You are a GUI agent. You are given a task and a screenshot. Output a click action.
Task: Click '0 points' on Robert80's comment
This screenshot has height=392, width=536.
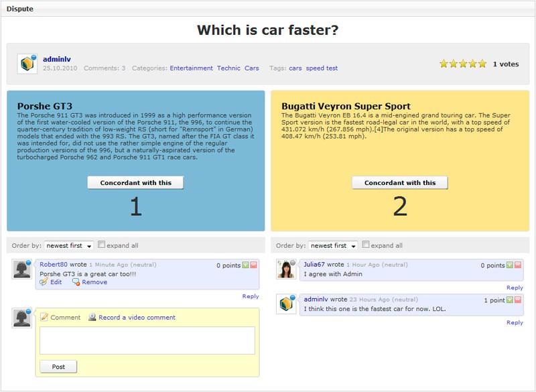pos(228,265)
